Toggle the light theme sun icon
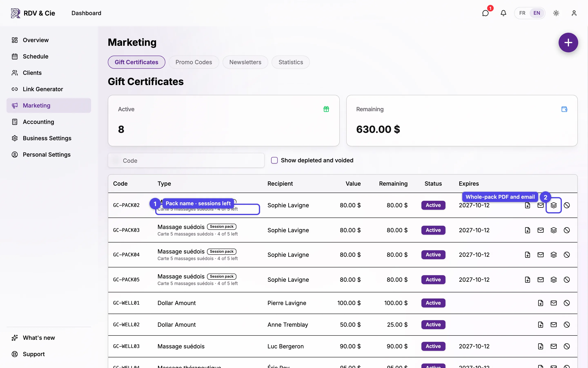The height and width of the screenshot is (368, 588). point(556,13)
